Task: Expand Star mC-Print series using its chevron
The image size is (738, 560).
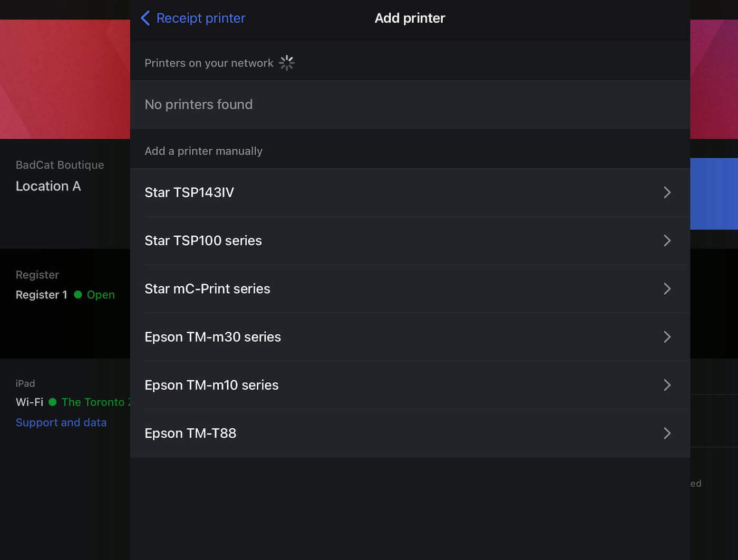Action: click(667, 288)
